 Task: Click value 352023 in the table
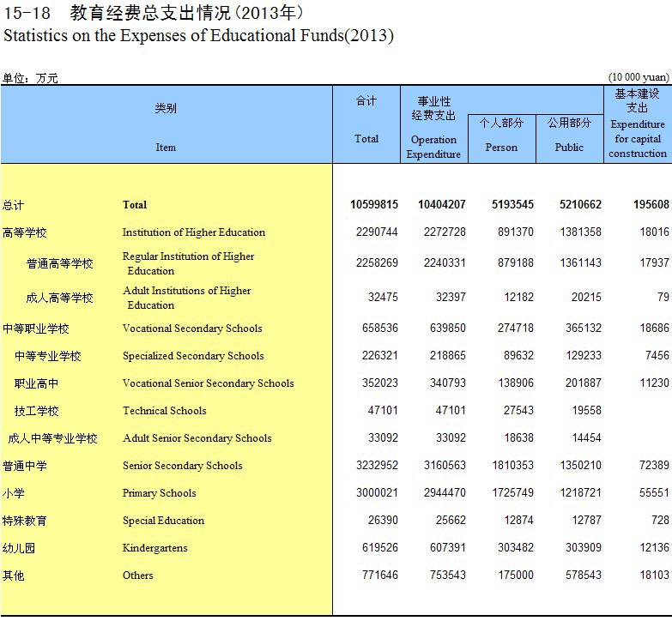[380, 383]
